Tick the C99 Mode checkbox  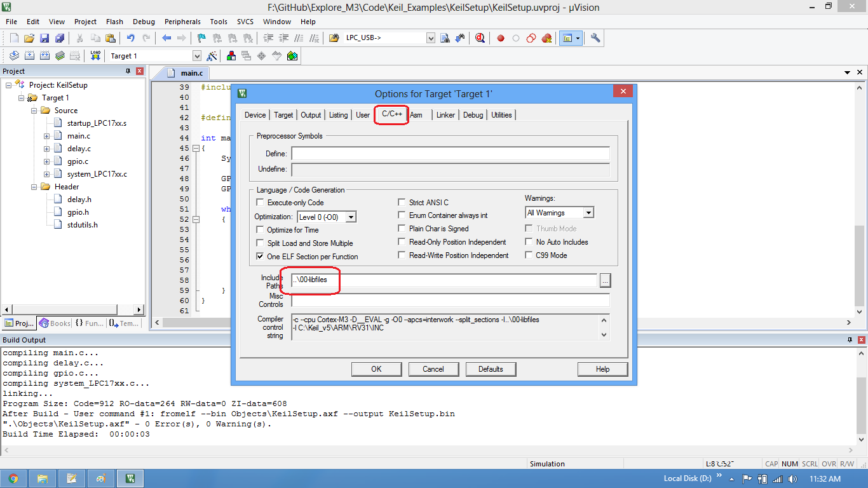(529, 255)
